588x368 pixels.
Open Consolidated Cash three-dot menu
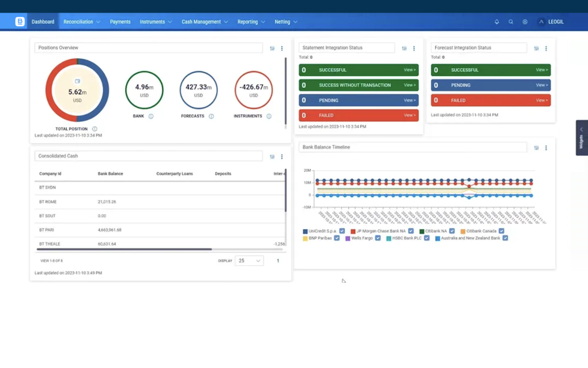(282, 156)
